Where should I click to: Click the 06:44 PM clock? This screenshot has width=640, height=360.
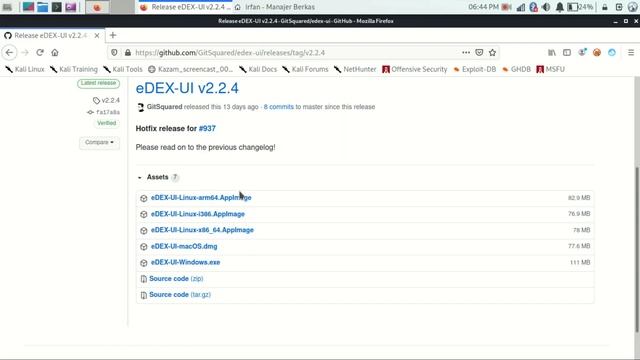click(x=483, y=7)
